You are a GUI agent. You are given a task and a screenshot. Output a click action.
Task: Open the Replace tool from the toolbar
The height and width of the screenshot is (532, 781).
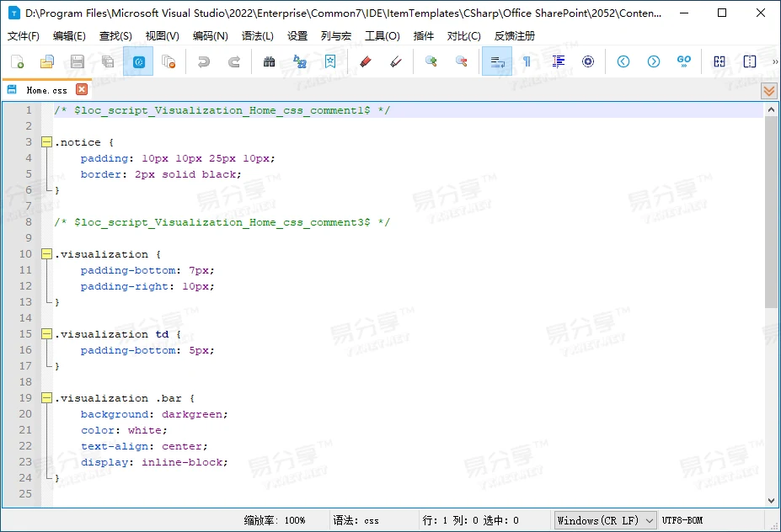pyautogui.click(x=299, y=61)
